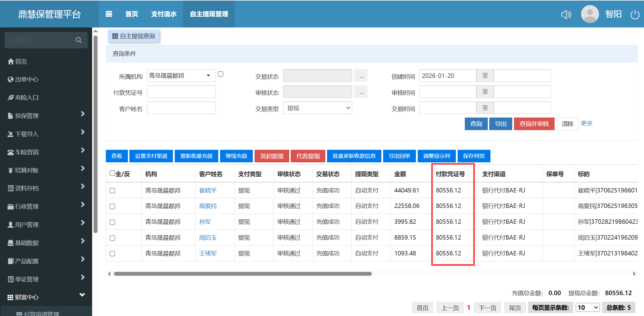The width and height of the screenshot is (644, 316).
Task: Click the user avatar picture
Action: tap(589, 14)
